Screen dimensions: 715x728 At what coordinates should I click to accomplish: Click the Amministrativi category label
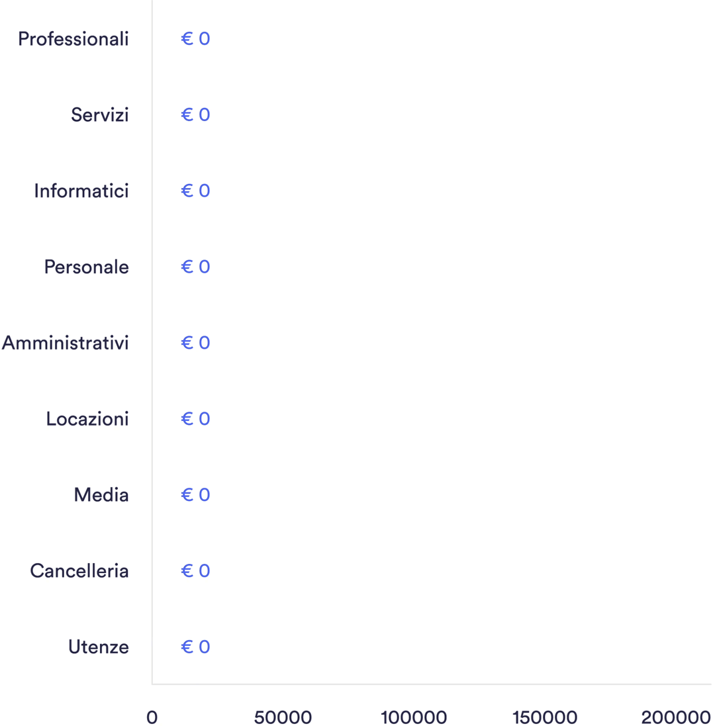pos(65,343)
